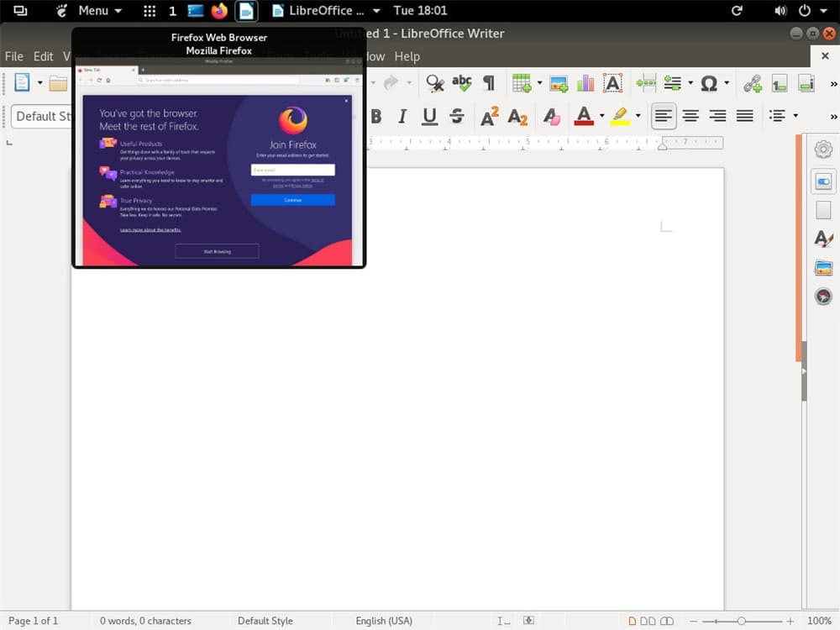Toggle the bulleted list icon
The width and height of the screenshot is (840, 630).
[x=777, y=116]
